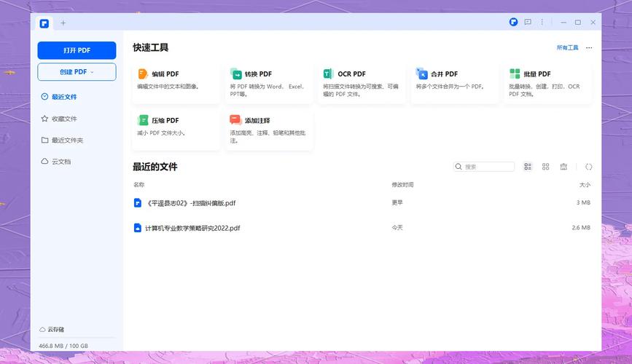Click the search magnifier icon
The image size is (632, 364).
point(459,167)
